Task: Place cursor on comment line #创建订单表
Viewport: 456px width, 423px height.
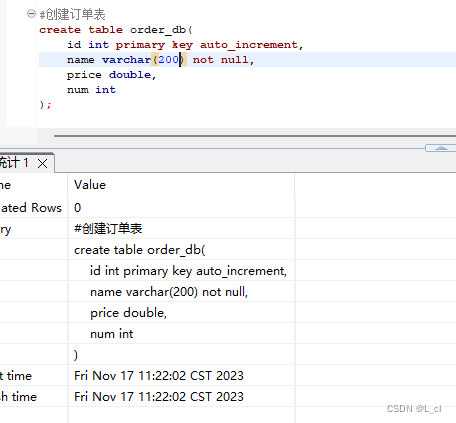Action: (72, 15)
